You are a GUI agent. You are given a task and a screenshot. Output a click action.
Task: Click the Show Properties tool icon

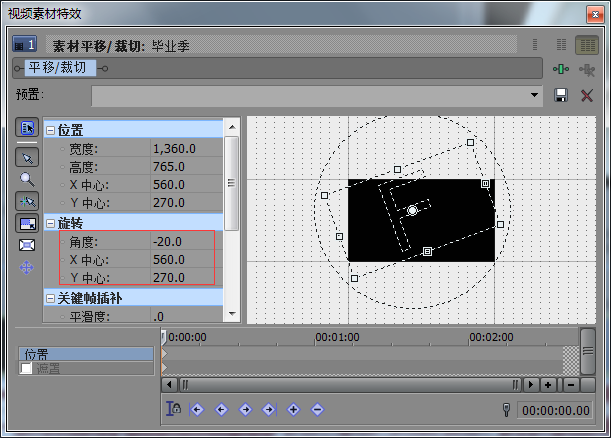click(27, 128)
